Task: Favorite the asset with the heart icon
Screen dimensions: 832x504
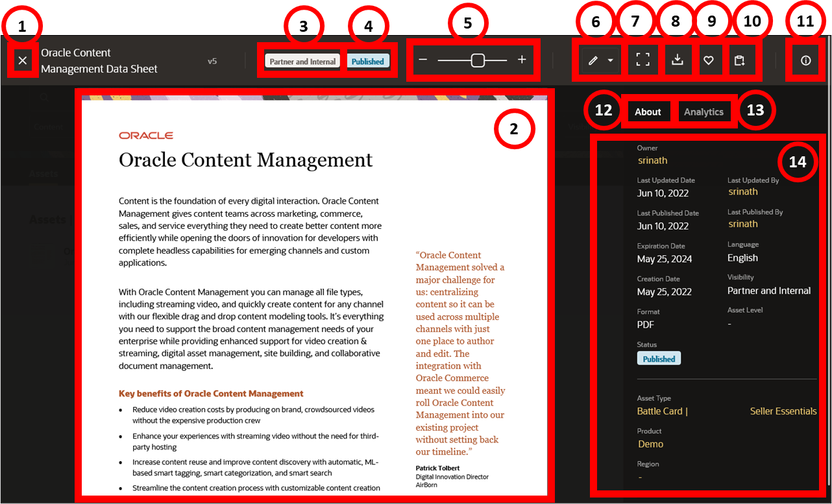Action: pos(709,60)
